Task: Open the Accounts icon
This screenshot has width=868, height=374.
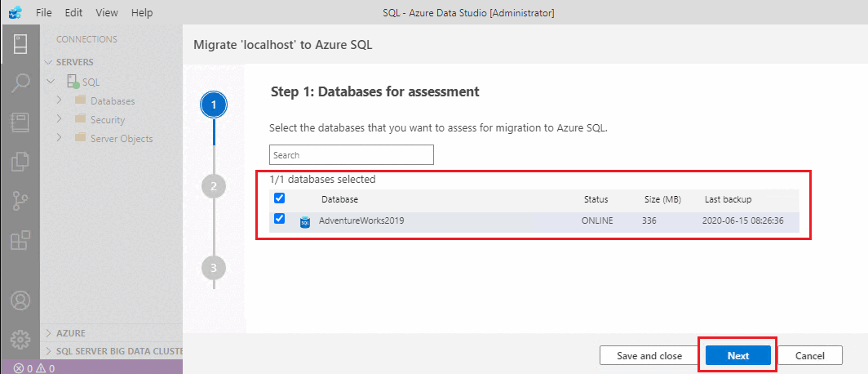Action: [x=20, y=300]
